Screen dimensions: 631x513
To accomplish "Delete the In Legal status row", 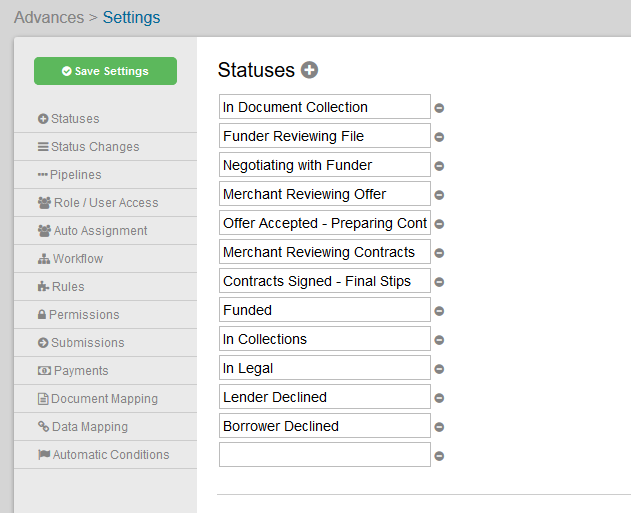I will pos(439,369).
